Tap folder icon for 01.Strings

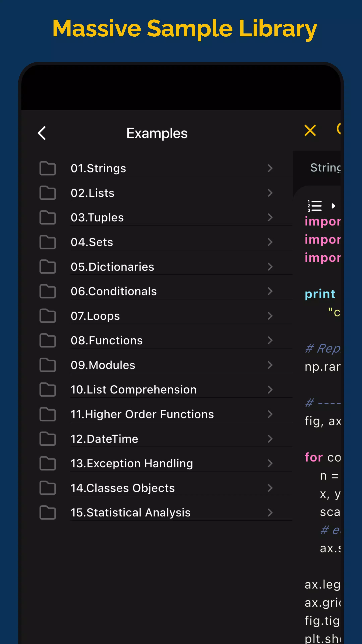(x=47, y=168)
